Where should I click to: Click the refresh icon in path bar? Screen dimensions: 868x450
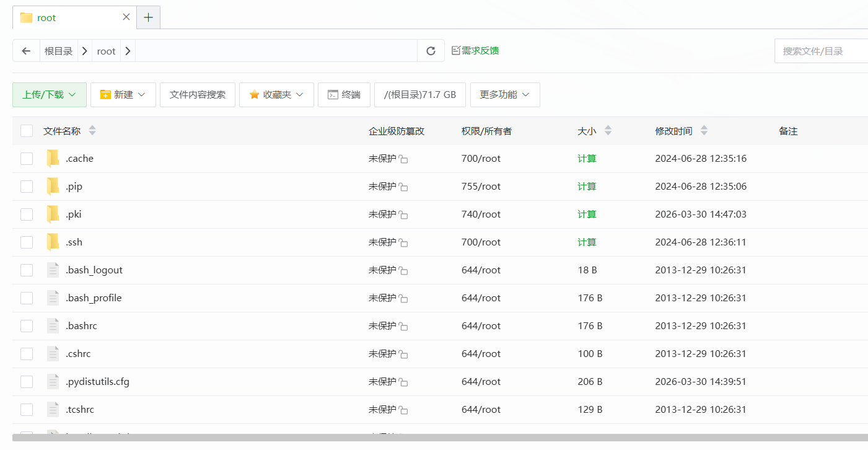coord(431,51)
